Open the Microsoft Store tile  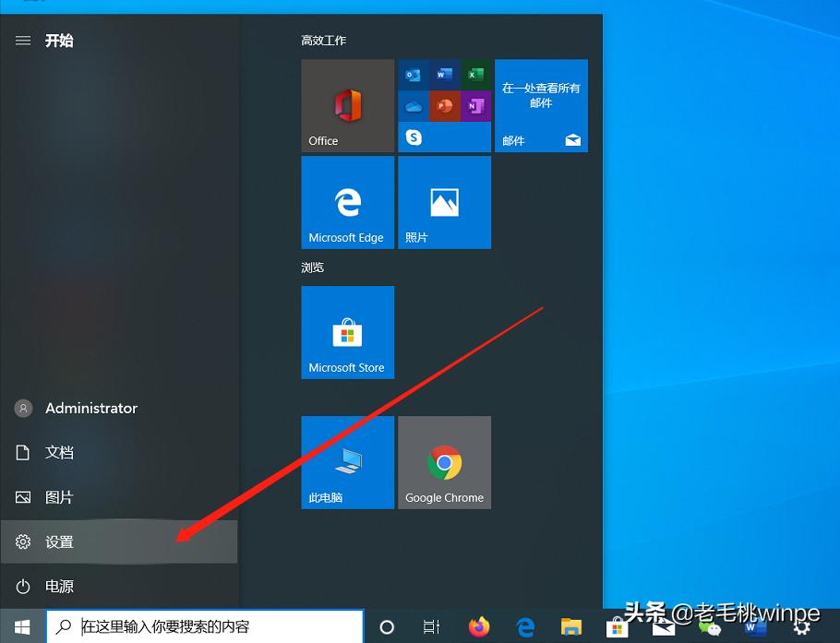click(x=347, y=332)
